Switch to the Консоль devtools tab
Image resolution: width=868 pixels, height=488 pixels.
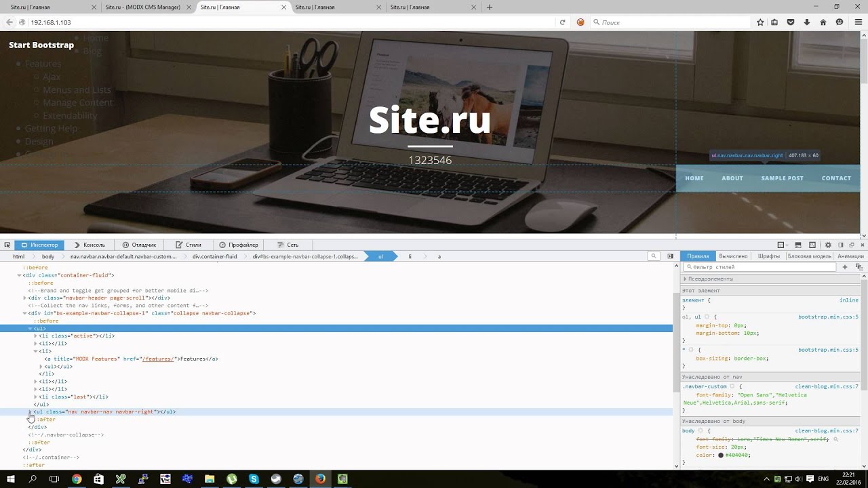[x=90, y=245]
